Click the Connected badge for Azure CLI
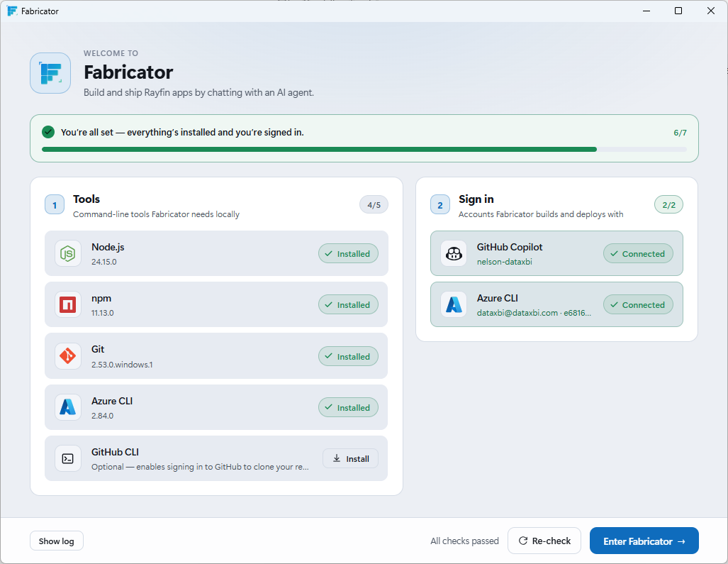 [638, 305]
